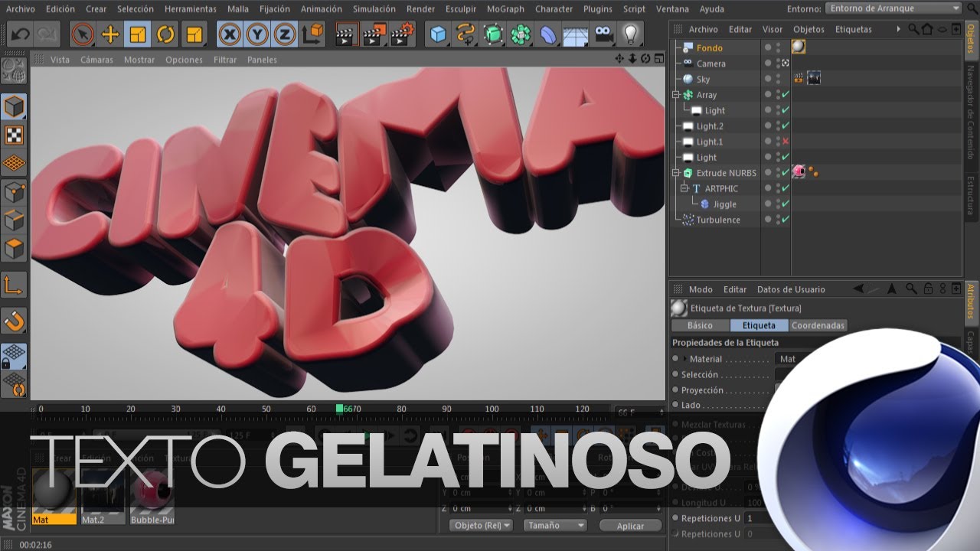Viewport: 980px width, 551px height.
Task: Select the Live Selection tool
Action: click(x=83, y=34)
